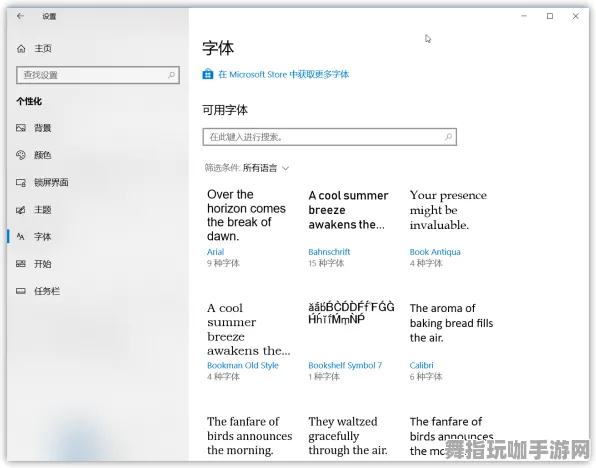The width and height of the screenshot is (596, 468).
Task: Click the search magnifier in 查找设置 box
Action: pyautogui.click(x=171, y=75)
